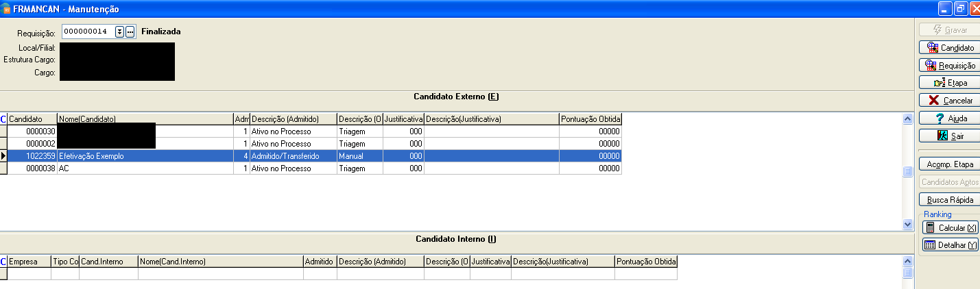Screen dimensions: 980x289
Task: Click row selector for candidate 0000030
Action: pyautogui.click(x=3, y=131)
